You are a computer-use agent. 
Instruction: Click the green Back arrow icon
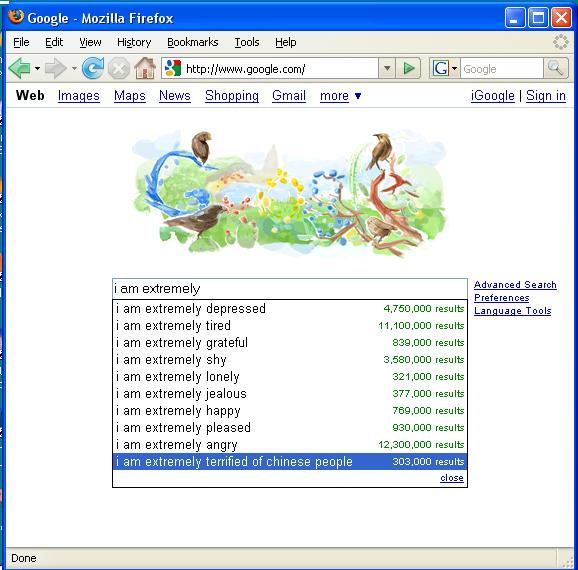tap(20, 68)
